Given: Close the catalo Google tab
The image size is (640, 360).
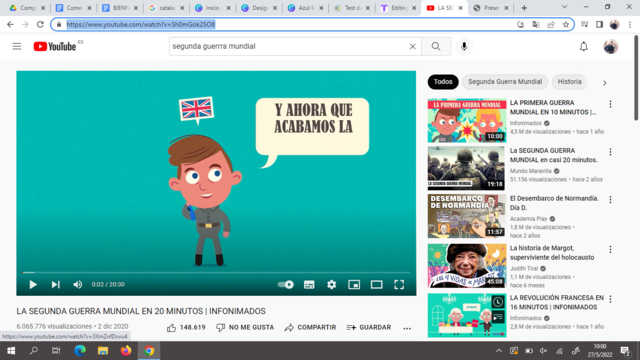Looking at the screenshot, I should coord(182,8).
